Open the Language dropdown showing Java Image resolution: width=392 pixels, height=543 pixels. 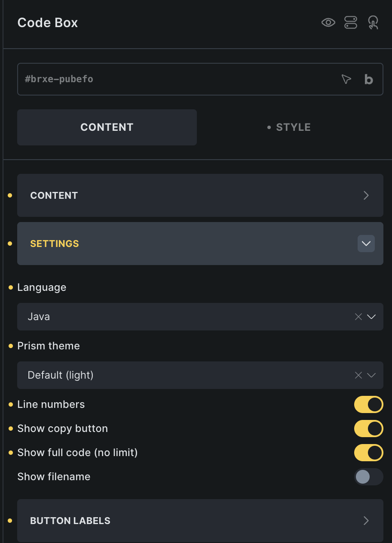coord(189,317)
